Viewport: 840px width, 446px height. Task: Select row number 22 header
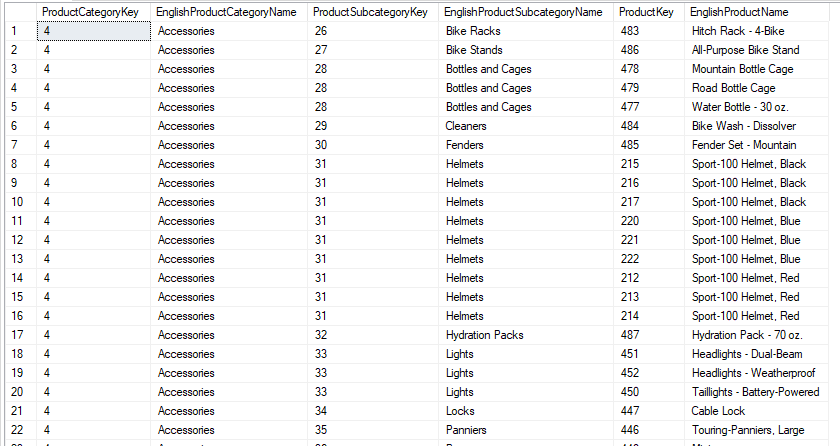click(21, 430)
